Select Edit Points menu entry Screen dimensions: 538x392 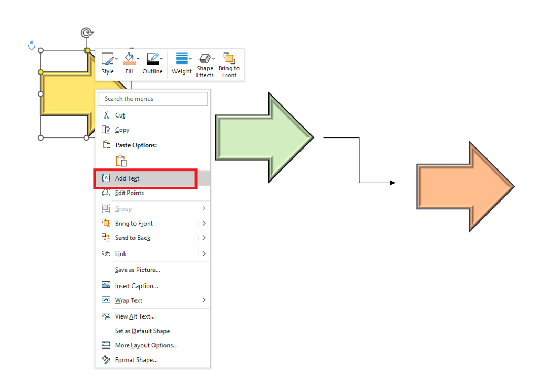coord(153,193)
